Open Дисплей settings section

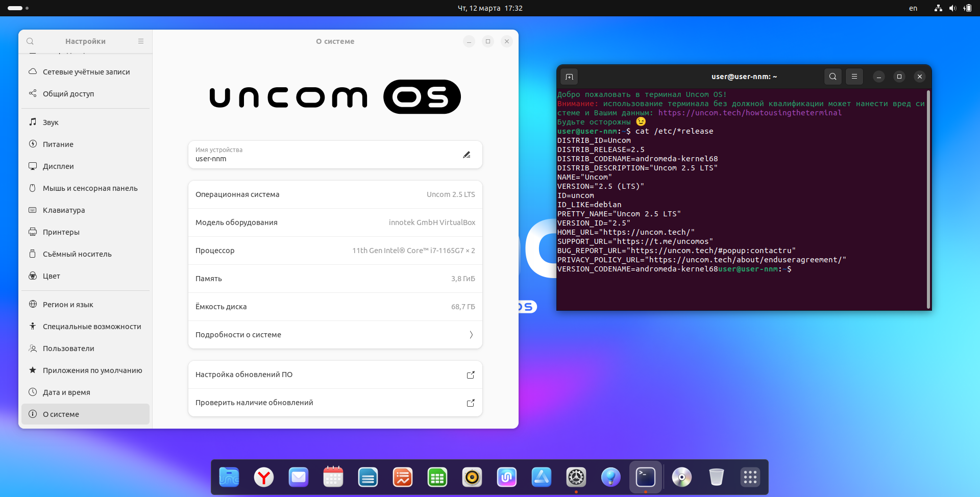(x=58, y=166)
